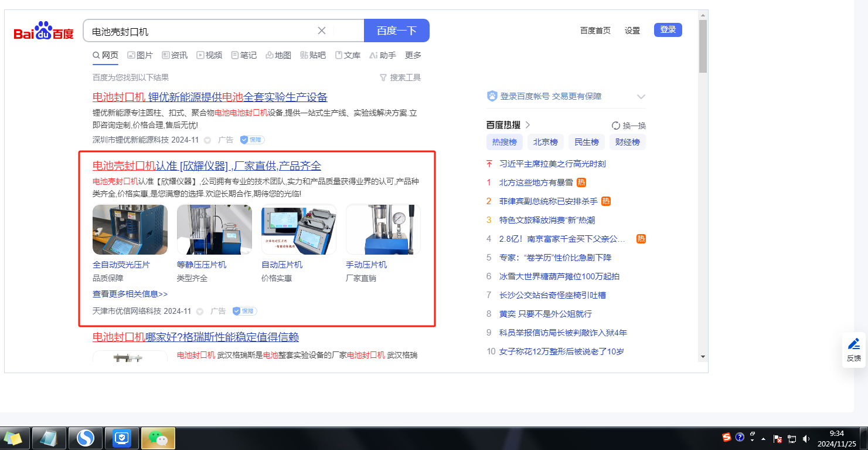This screenshot has width=868, height=450.
Task: Open the volume speaker tray icon
Action: pyautogui.click(x=806, y=439)
